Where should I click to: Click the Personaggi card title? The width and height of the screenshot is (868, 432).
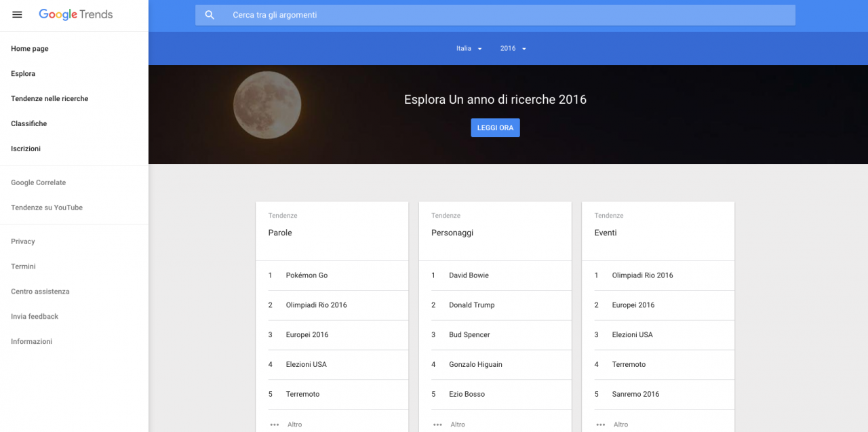pyautogui.click(x=452, y=233)
